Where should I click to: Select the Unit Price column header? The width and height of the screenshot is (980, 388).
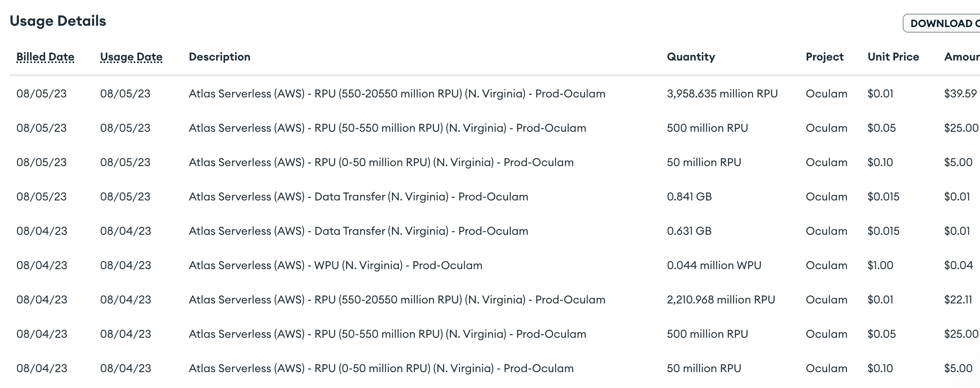[x=893, y=57]
